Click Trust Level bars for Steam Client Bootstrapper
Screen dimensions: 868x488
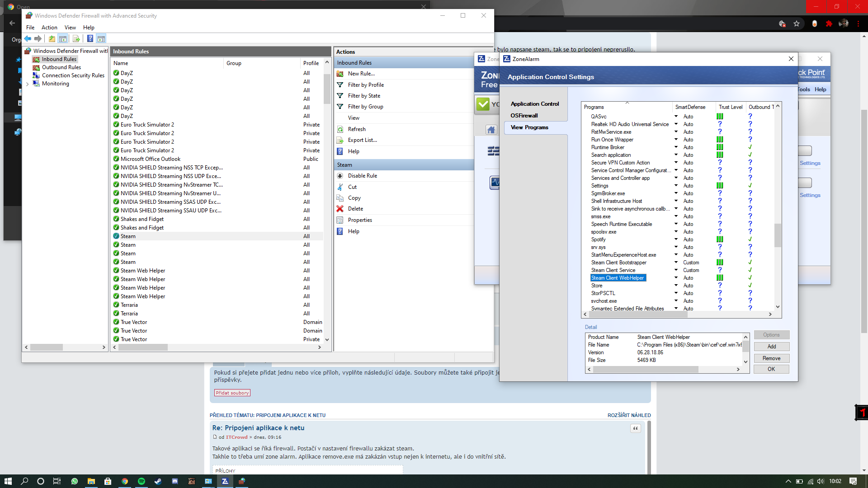pos(720,263)
